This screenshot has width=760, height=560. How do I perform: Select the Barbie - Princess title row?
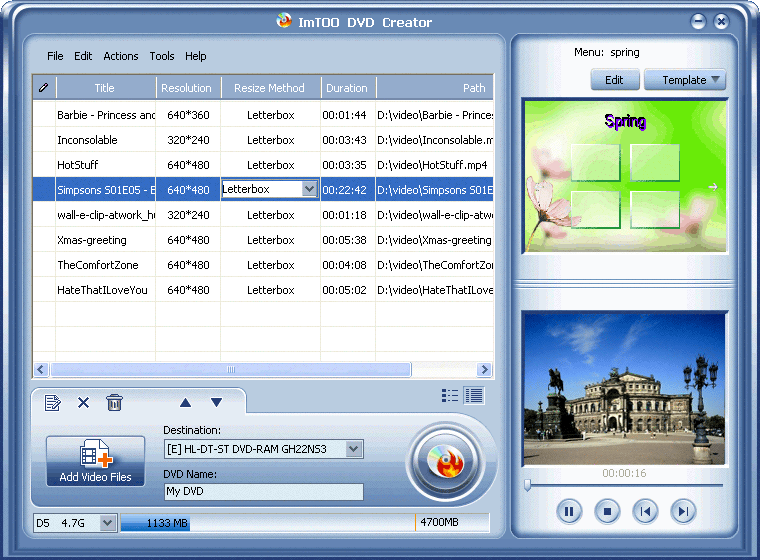pyautogui.click(x=263, y=115)
